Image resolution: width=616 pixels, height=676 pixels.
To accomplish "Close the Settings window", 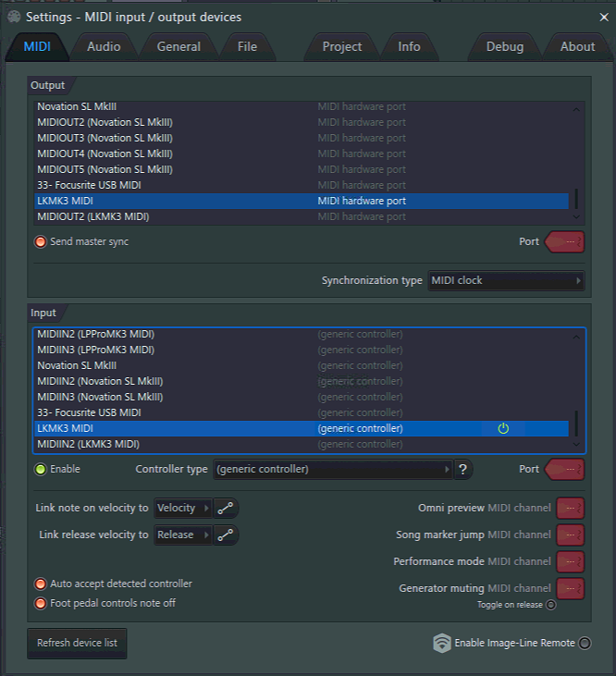I will (604, 18).
